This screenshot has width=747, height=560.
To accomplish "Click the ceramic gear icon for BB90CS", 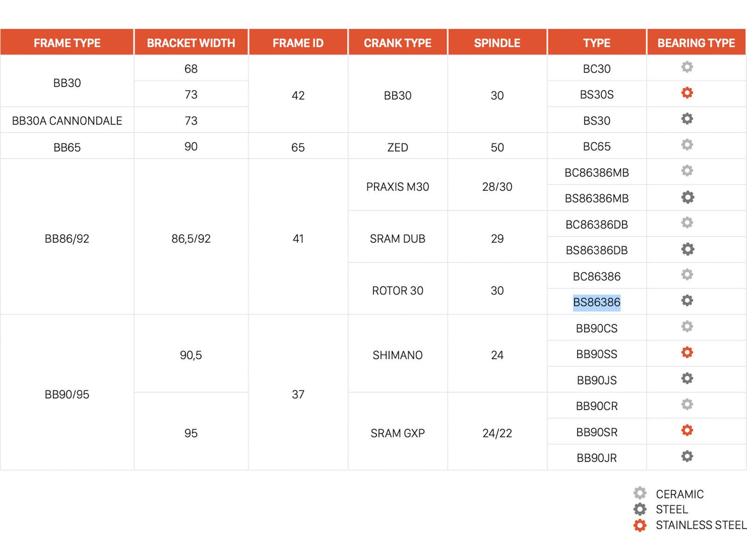I will coord(687,326).
